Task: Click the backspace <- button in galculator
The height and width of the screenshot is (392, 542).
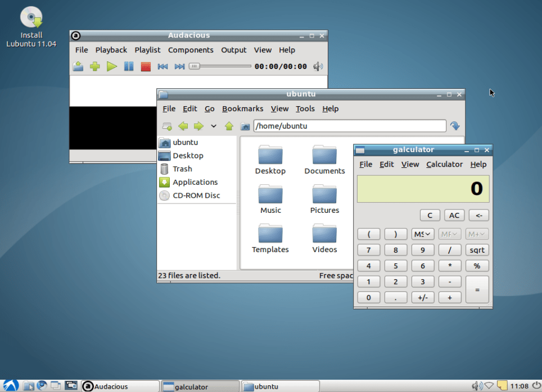Action: (478, 216)
